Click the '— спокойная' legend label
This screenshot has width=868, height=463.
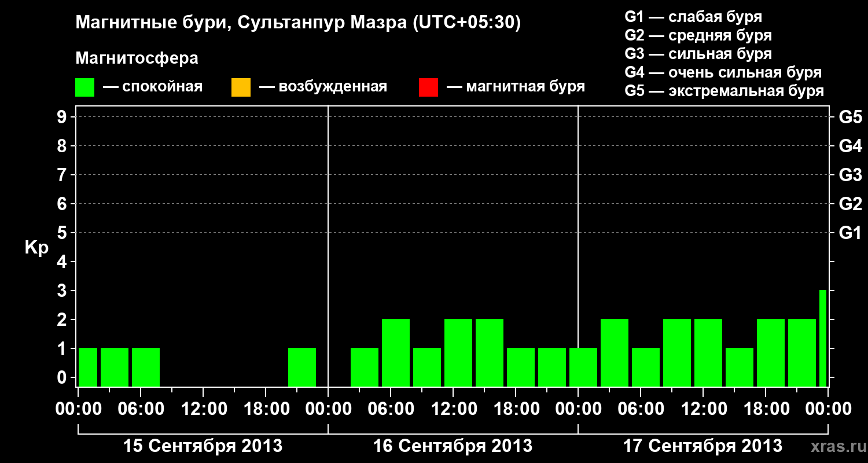(153, 87)
